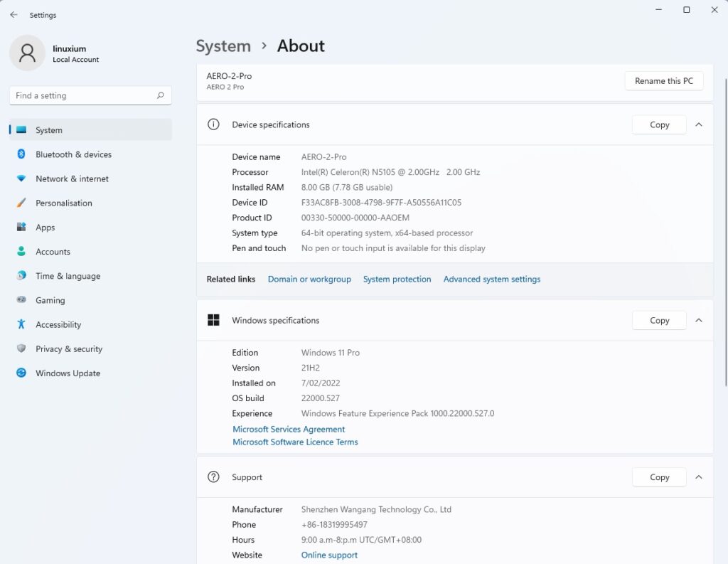Click the Privacy & security shield icon
This screenshot has height=564, width=728.
[x=21, y=348]
